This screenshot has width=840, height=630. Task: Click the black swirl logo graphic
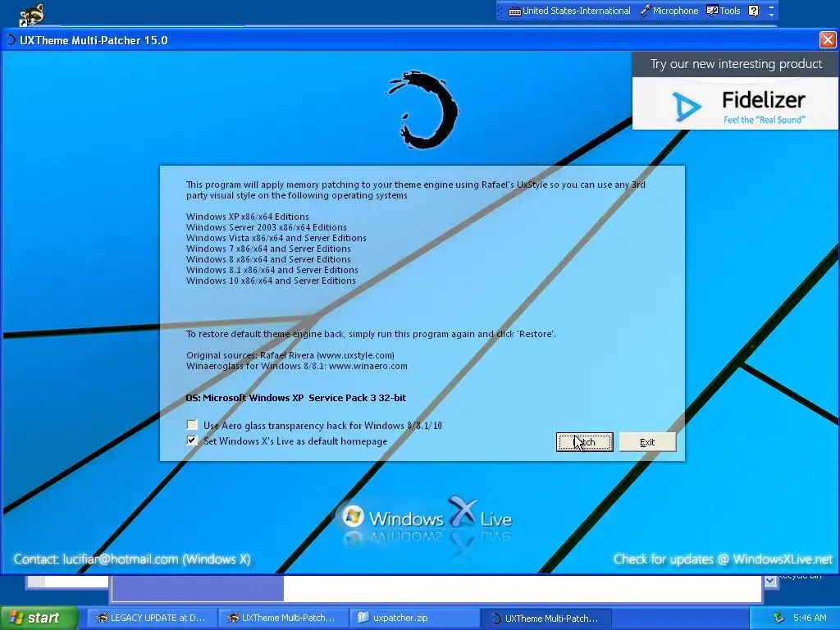(423, 110)
